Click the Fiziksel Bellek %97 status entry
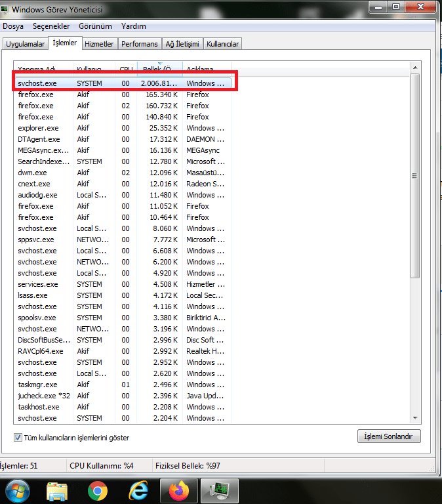 (188, 466)
